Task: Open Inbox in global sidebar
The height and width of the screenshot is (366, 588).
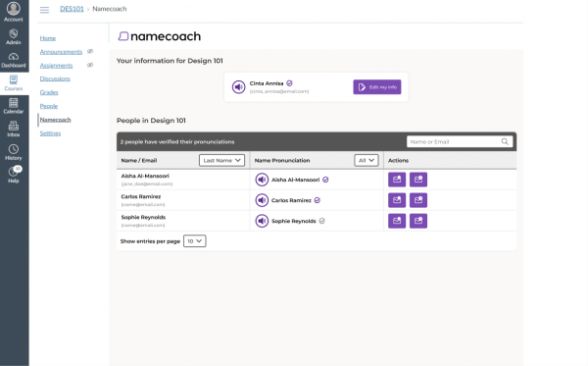Action: (14, 129)
